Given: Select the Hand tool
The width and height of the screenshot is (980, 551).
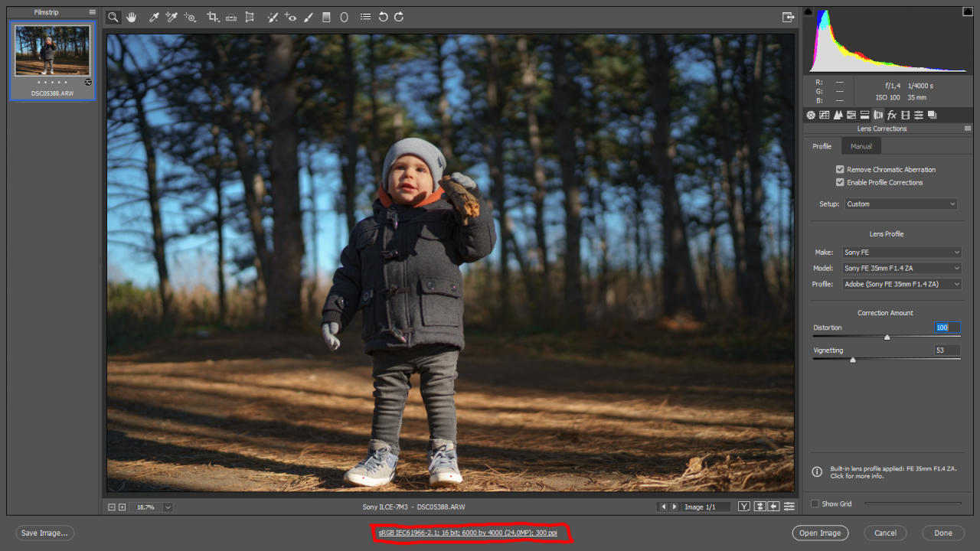Looking at the screenshot, I should point(132,17).
